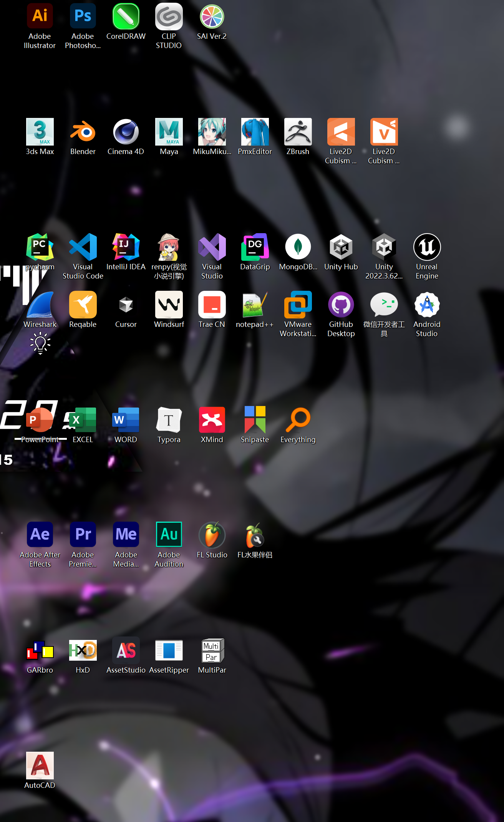This screenshot has width=504, height=822.
Task: Select the Visual Studio Code icon
Action: click(83, 247)
